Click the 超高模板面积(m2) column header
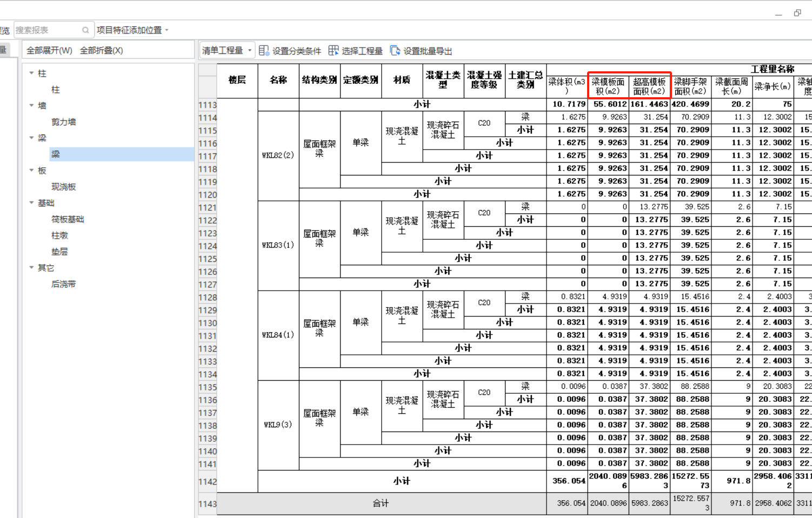 649,86
